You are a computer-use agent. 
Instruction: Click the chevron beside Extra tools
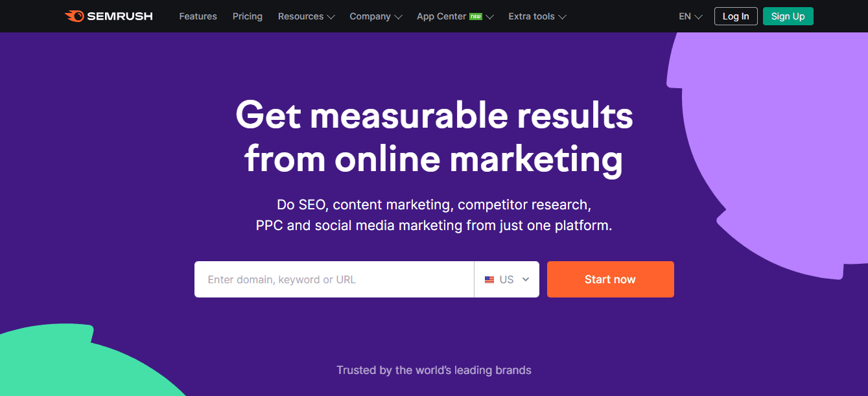pyautogui.click(x=562, y=17)
